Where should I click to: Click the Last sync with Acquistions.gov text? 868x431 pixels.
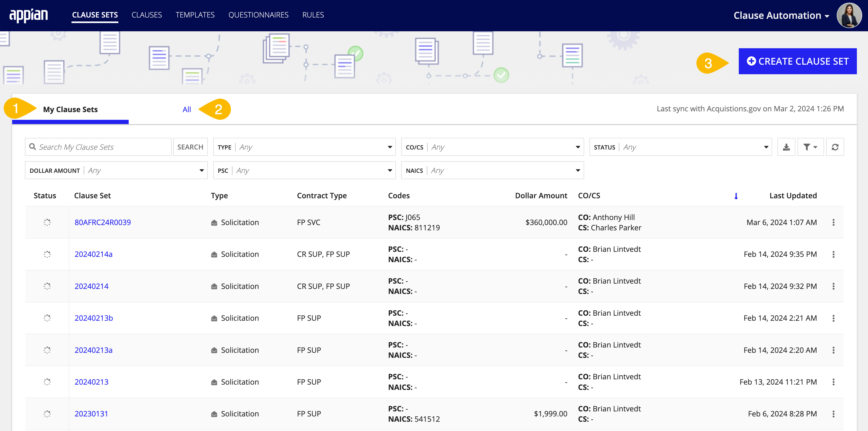750,109
